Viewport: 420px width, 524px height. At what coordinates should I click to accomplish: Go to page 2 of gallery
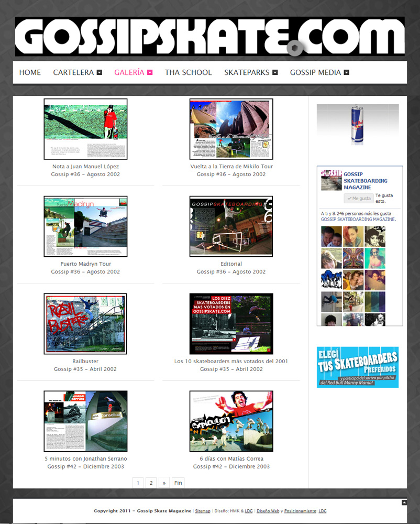151,483
